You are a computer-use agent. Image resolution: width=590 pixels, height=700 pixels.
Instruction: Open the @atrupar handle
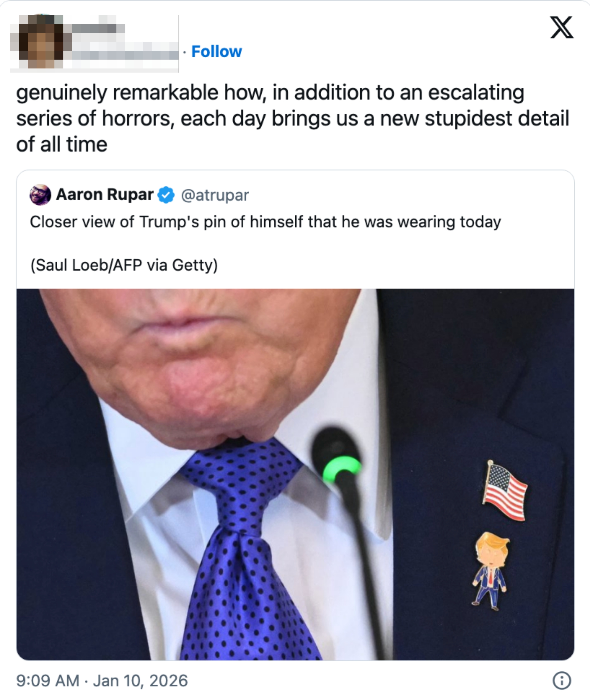(215, 195)
